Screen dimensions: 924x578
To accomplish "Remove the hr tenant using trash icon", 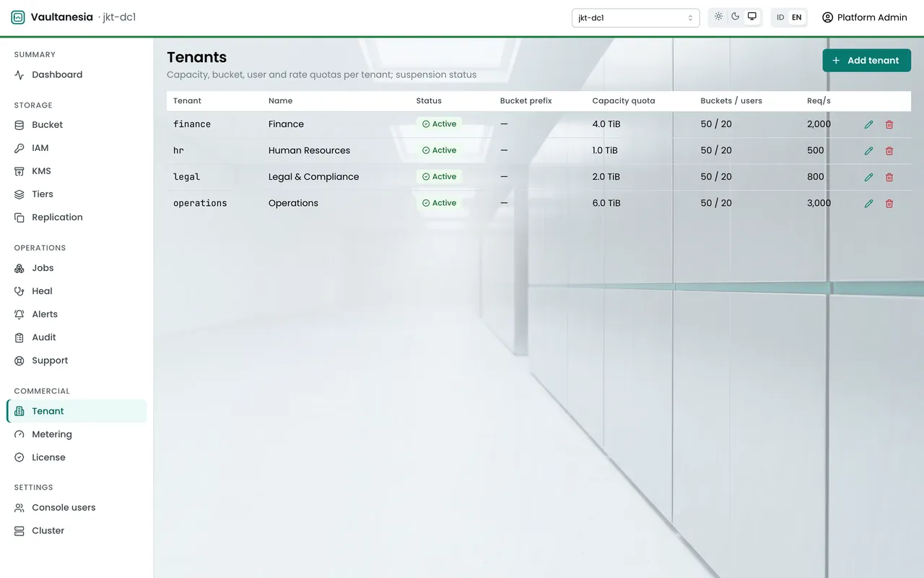I will pyautogui.click(x=889, y=151).
